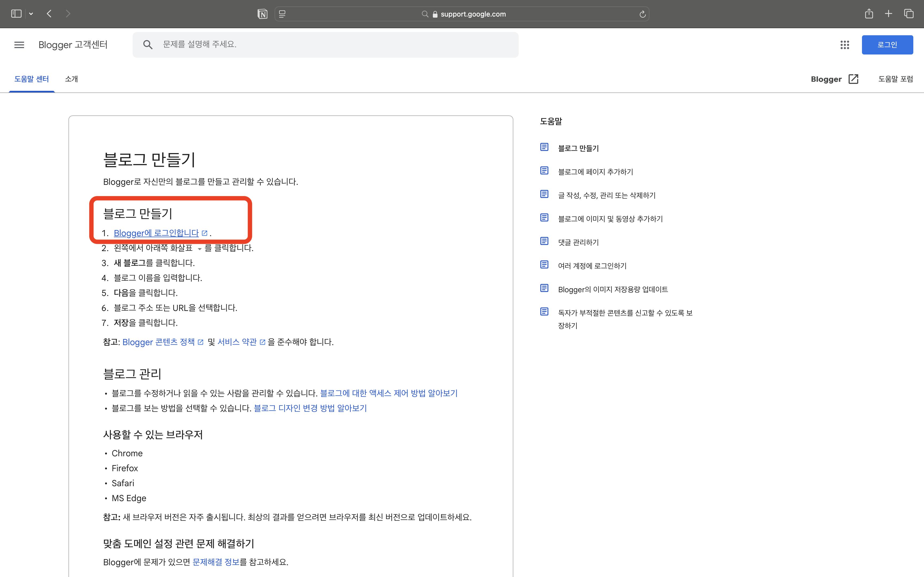Select the 도움말 센터 tab
The height and width of the screenshot is (577, 924).
tap(31, 79)
